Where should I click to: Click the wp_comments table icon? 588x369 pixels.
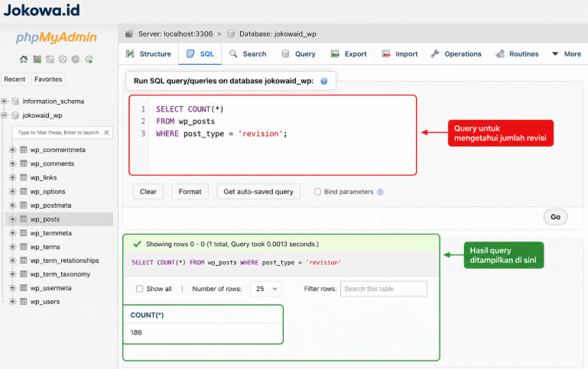tap(23, 163)
